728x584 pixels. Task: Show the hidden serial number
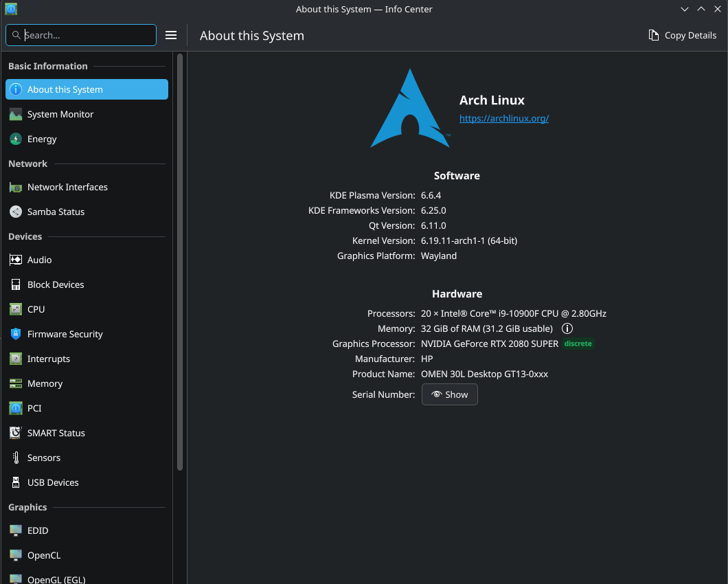(449, 394)
